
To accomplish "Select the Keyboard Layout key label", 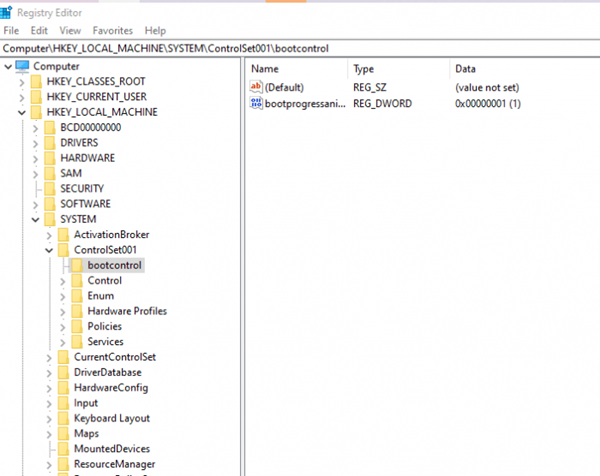I will tap(112, 418).
